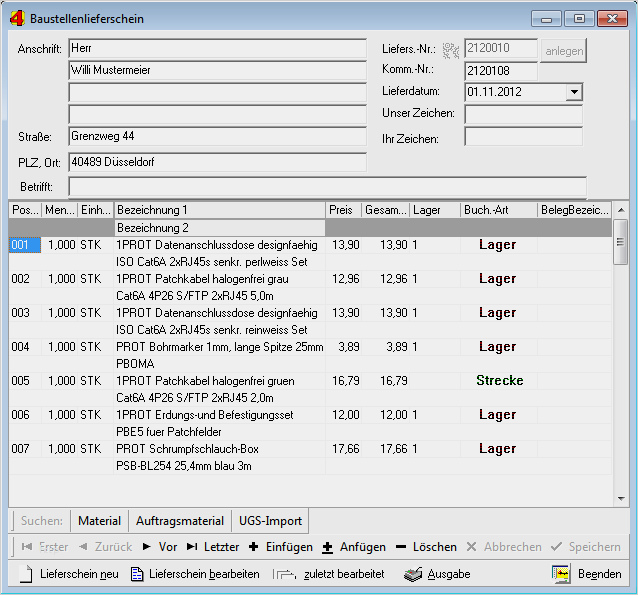Click Einfügen plus icon to insert row
This screenshot has height=595, width=638.
point(253,547)
